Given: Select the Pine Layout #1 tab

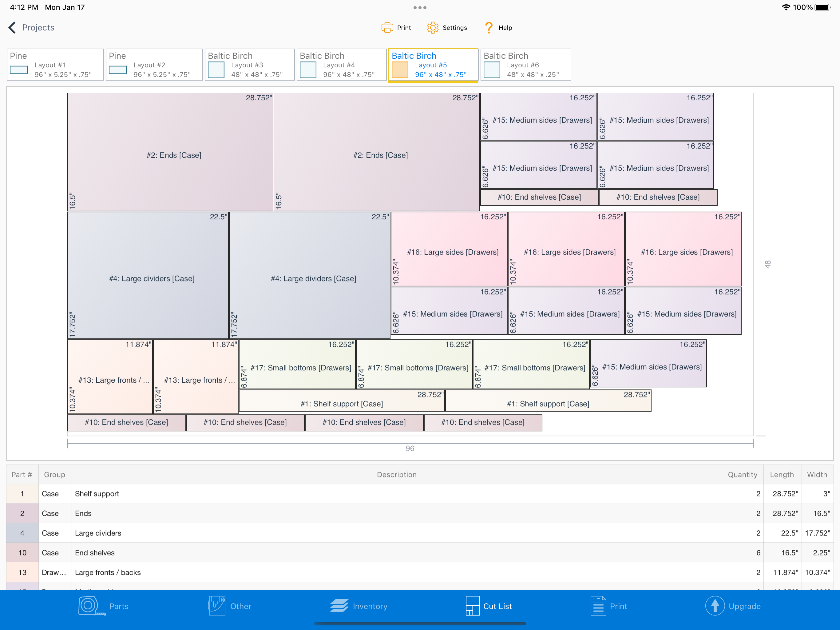Looking at the screenshot, I should (55, 65).
